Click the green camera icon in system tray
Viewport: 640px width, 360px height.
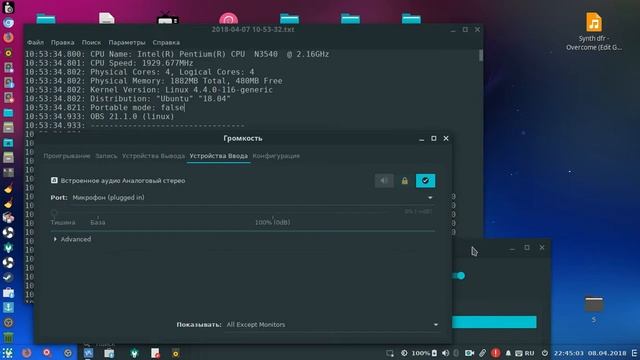pos(469,353)
